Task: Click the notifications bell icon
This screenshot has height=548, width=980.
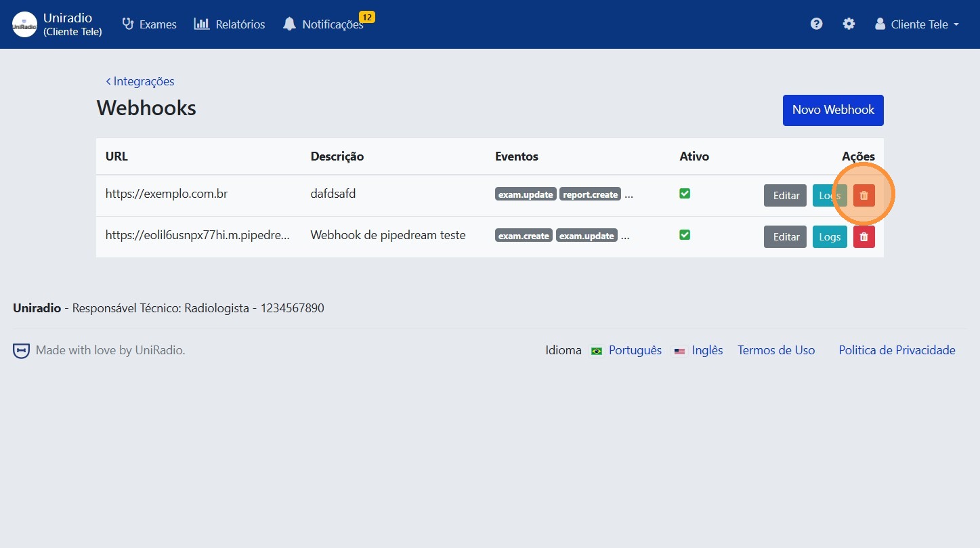Action: tap(290, 24)
